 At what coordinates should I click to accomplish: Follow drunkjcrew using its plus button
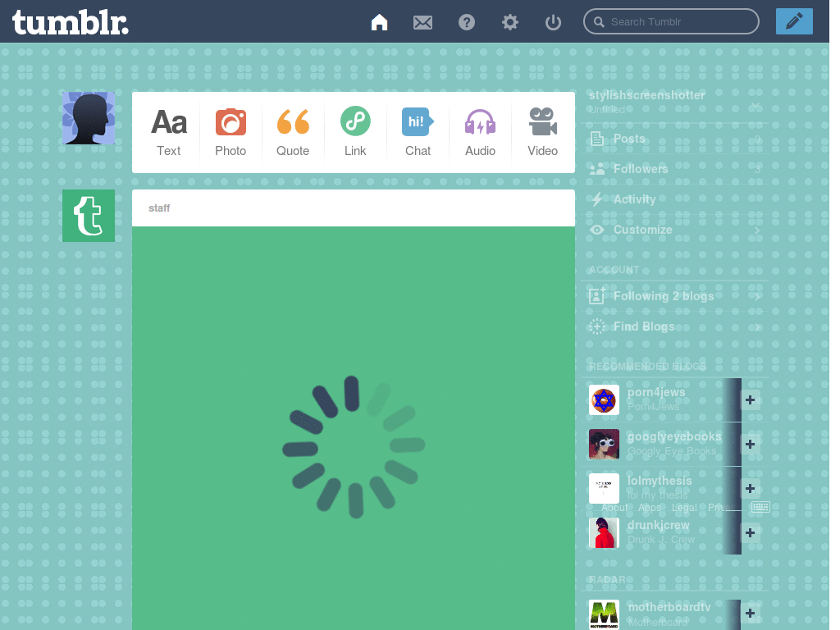pyautogui.click(x=750, y=532)
